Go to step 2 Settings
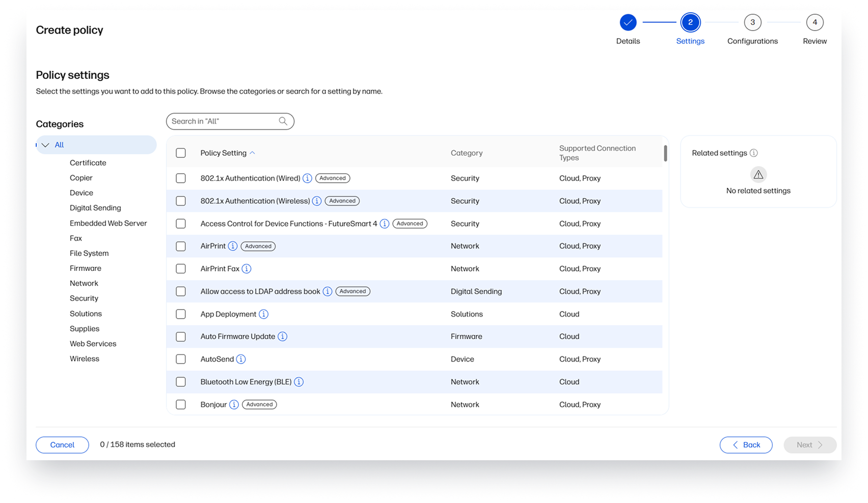This screenshot has width=868, height=503. [x=690, y=22]
